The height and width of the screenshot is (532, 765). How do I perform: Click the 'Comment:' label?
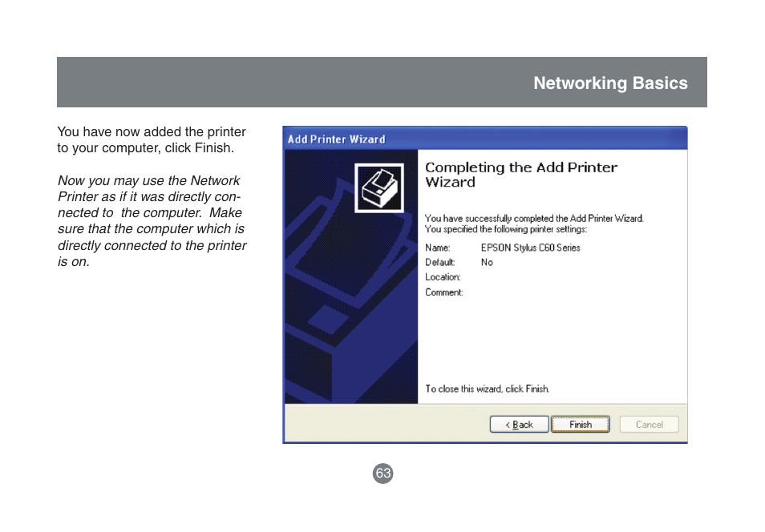click(x=443, y=292)
